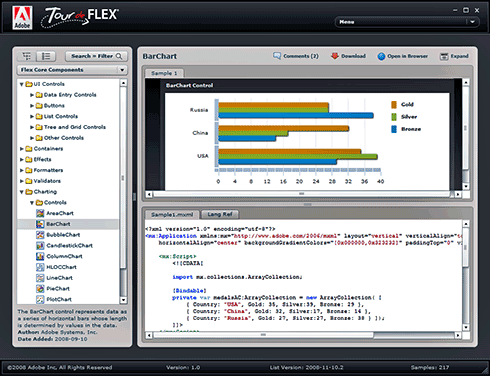The width and height of the screenshot is (490, 376).
Task: Collapse the UI Controls folder
Action: pyautogui.click(x=22, y=84)
